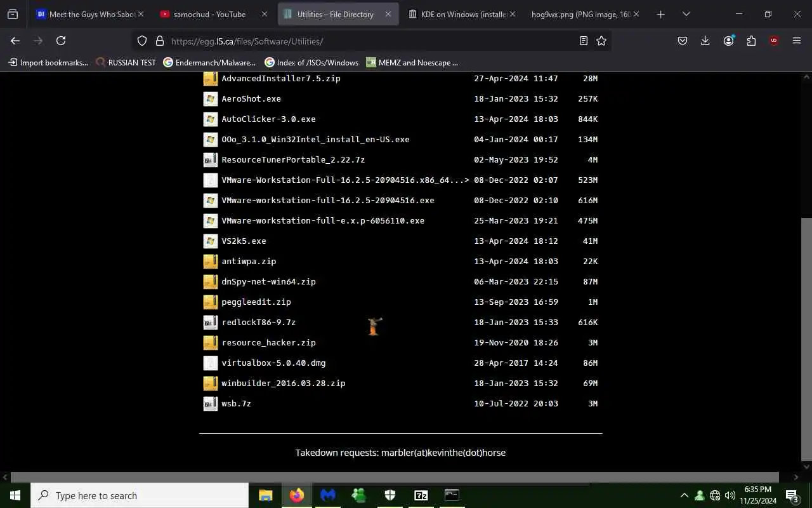Open the OOo_3.1.0_Win32Intel_install_en-US.exe link
The image size is (812, 508).
click(x=315, y=140)
